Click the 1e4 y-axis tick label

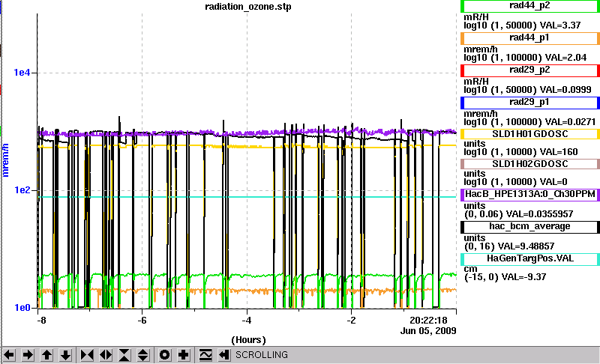pyautogui.click(x=22, y=72)
